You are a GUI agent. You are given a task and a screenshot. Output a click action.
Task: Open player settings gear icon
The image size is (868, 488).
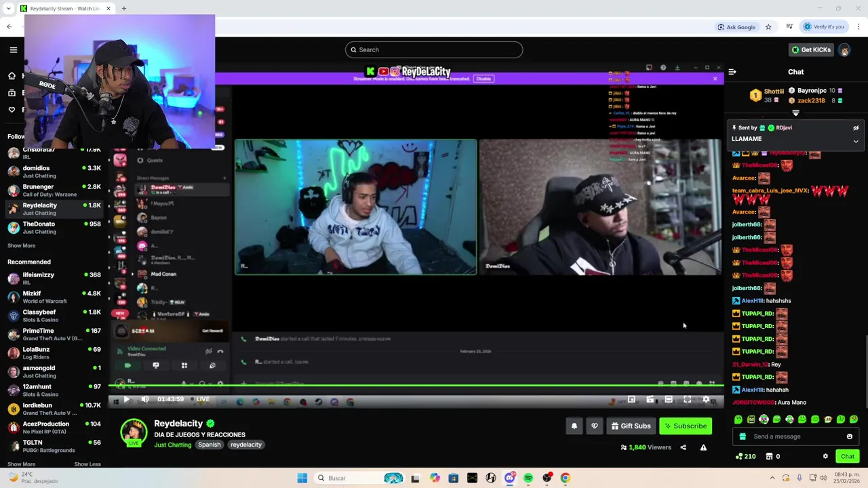tap(705, 399)
